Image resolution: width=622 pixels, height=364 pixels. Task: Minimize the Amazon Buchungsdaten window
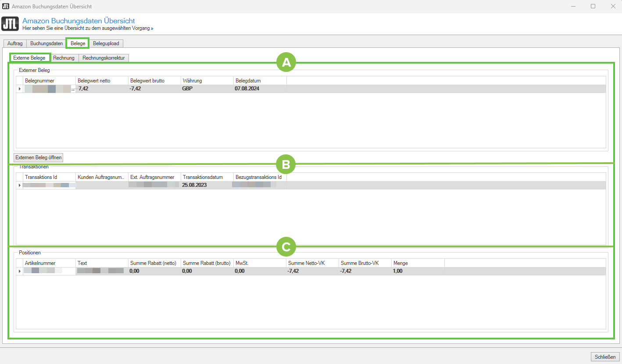coord(573,6)
